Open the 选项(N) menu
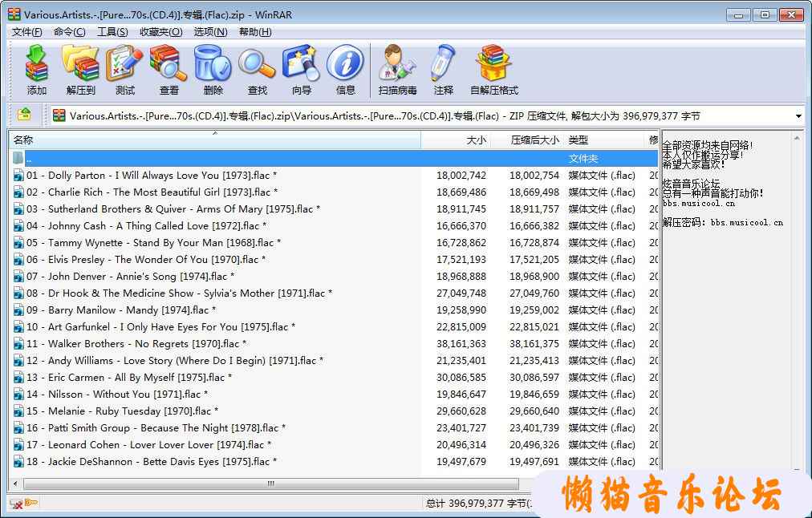The image size is (812, 518). click(210, 32)
